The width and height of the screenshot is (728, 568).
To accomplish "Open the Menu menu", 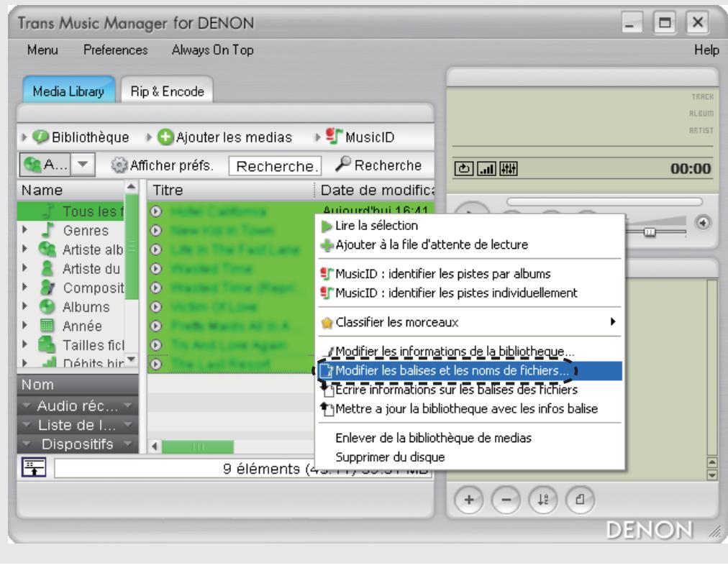I will pos(42,50).
